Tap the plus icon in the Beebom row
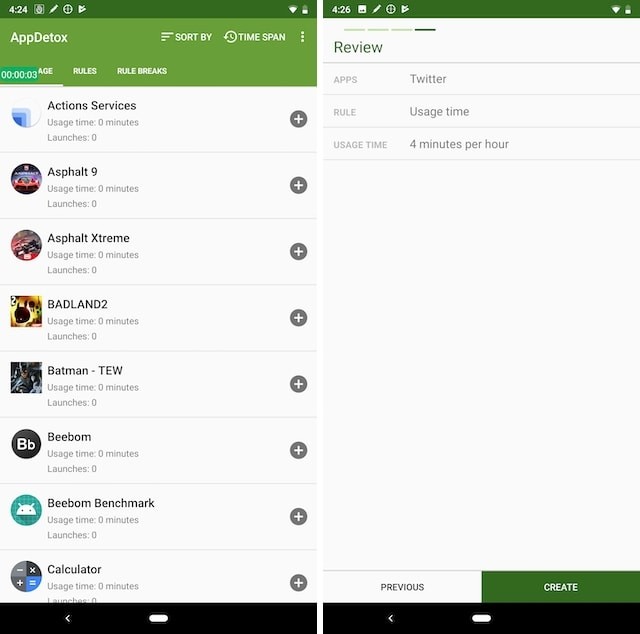Viewport: 640px width, 634px height. pyautogui.click(x=298, y=450)
